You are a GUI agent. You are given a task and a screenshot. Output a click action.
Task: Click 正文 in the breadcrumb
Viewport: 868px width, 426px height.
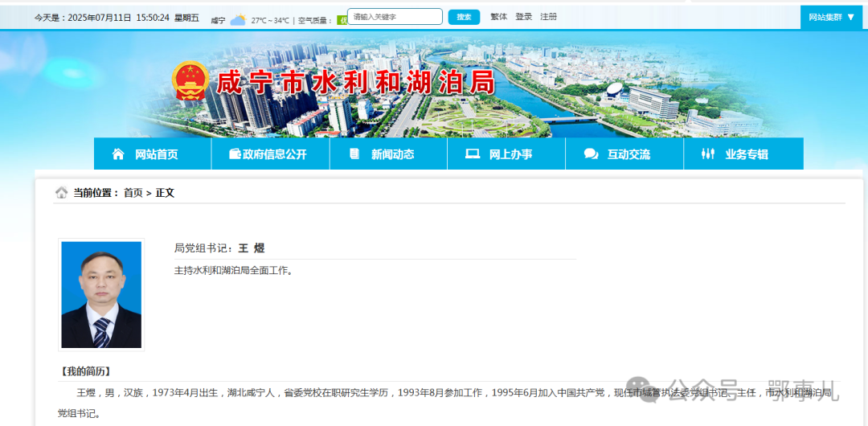point(165,193)
